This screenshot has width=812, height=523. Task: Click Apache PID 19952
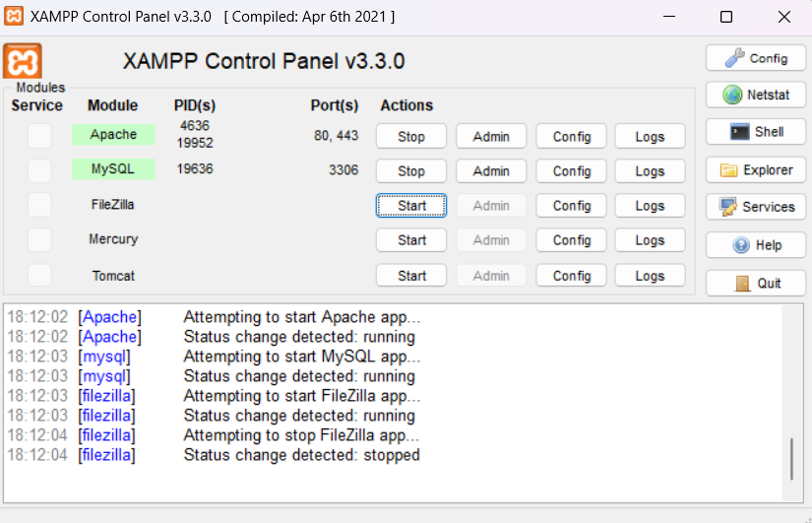pyautogui.click(x=195, y=143)
